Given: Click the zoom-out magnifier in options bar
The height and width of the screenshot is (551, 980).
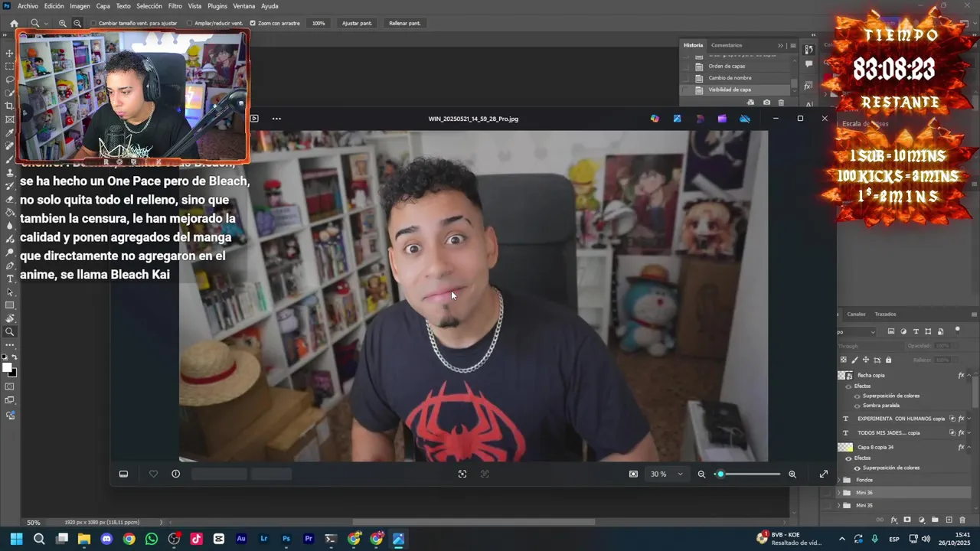Looking at the screenshot, I should point(77,23).
